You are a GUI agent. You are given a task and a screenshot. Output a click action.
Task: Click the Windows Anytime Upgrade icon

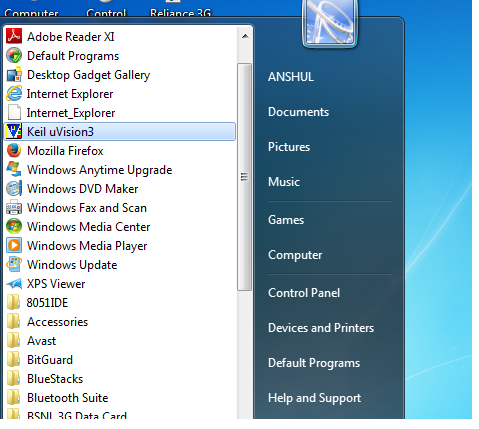point(14,169)
